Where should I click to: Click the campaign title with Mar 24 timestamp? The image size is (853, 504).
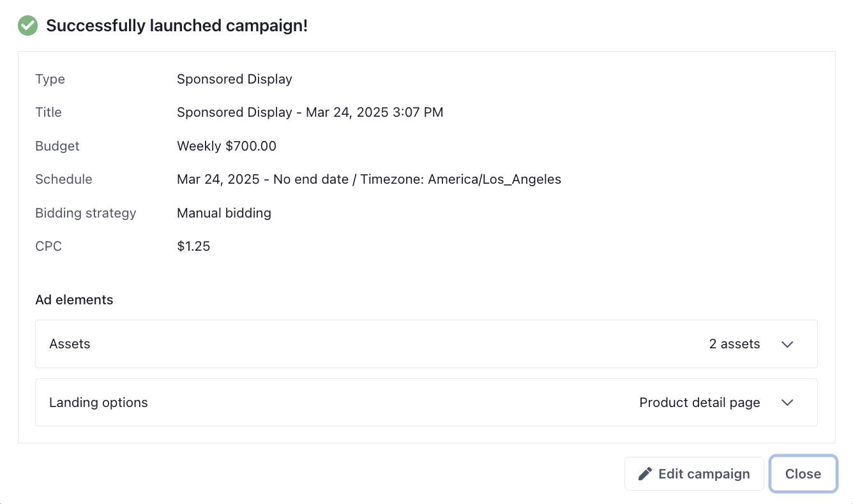click(310, 112)
